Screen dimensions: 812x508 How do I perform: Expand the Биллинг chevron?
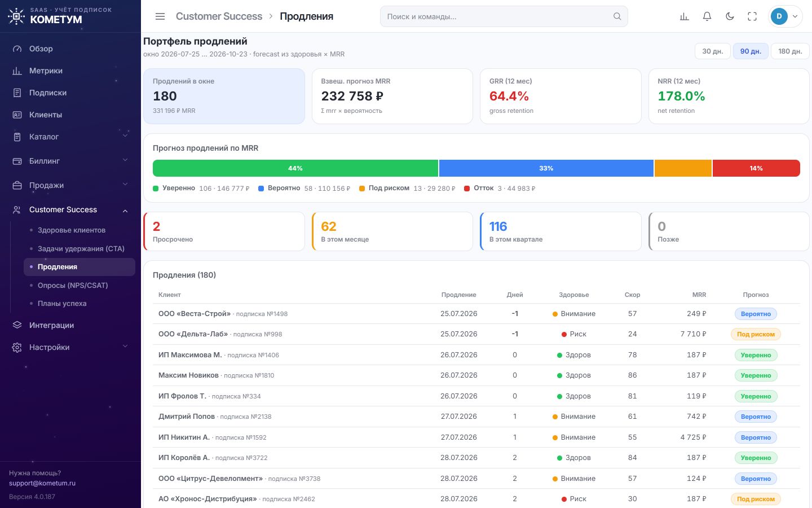125,160
